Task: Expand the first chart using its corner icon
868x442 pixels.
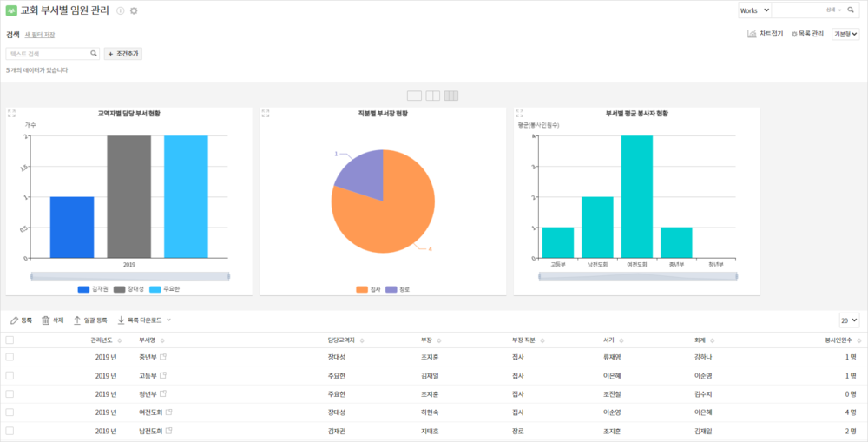Action: [11, 113]
